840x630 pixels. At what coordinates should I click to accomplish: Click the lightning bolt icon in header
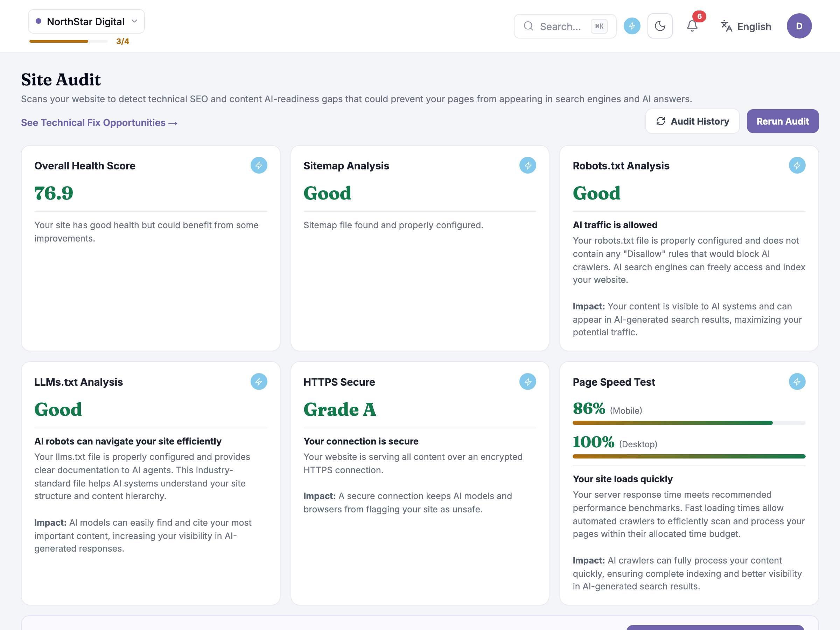click(x=632, y=26)
